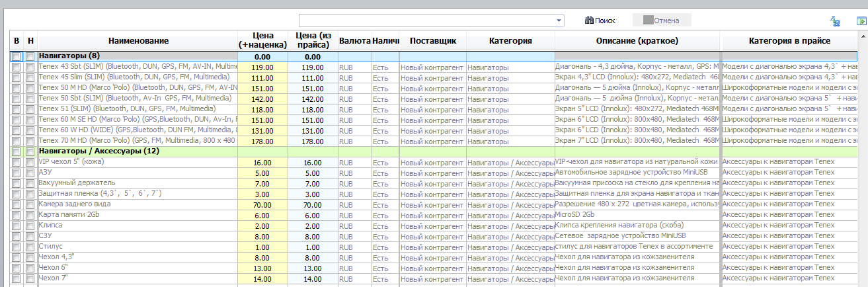Click стилус для навигаторов Tenex description cell
Image resolution: width=868 pixels, height=287 pixels.
point(637,247)
